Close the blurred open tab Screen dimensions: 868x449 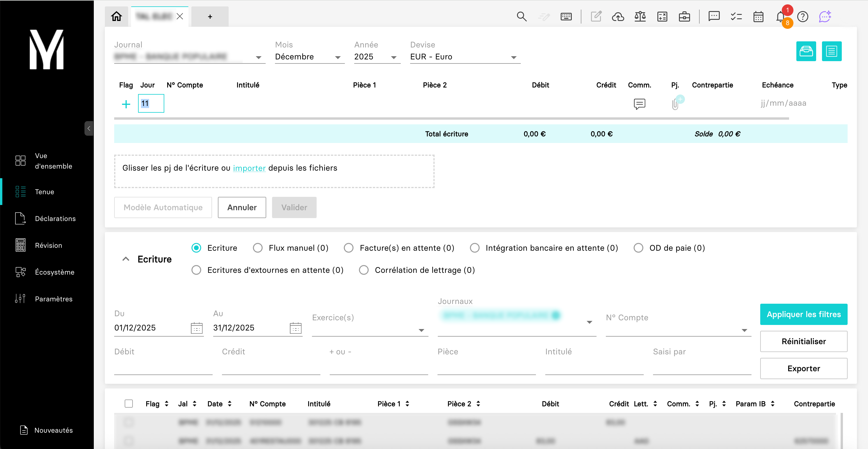click(x=180, y=16)
